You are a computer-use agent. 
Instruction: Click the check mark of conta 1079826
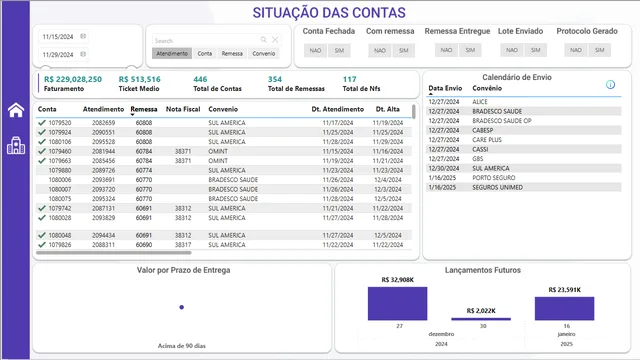[x=41, y=245]
